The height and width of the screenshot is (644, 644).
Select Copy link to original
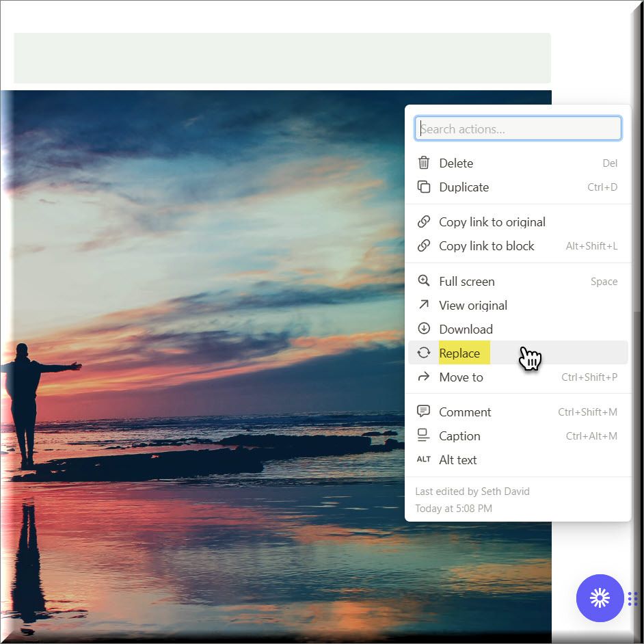tap(518, 222)
